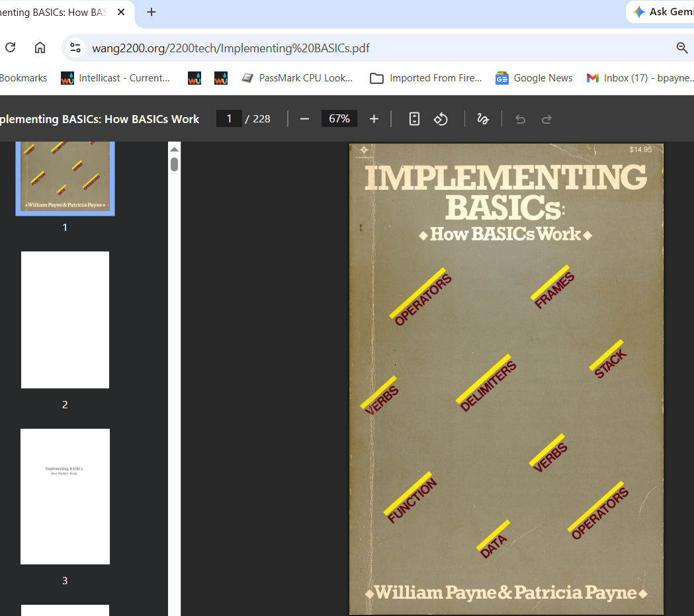Rotate the PDF counterclockwise
The height and width of the screenshot is (616, 694).
coord(441,119)
